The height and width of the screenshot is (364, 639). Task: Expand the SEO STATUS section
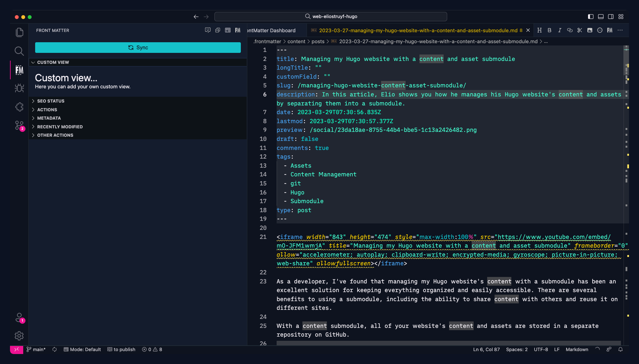51,101
